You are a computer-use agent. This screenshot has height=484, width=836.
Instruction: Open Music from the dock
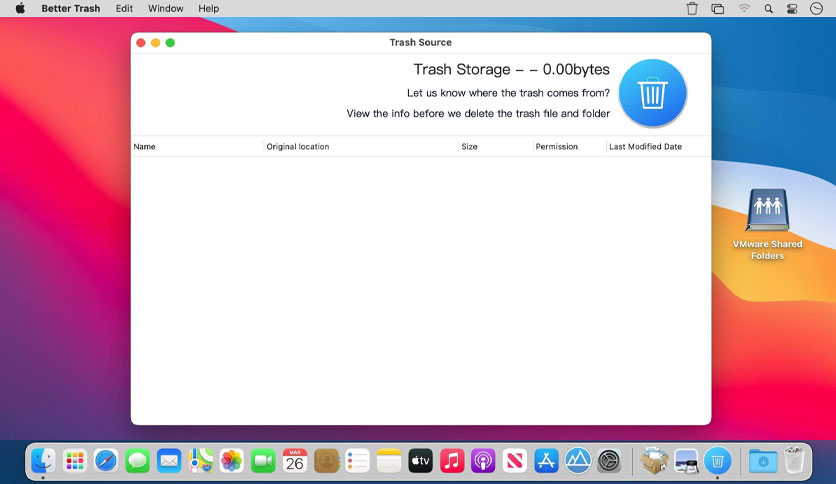click(x=452, y=461)
